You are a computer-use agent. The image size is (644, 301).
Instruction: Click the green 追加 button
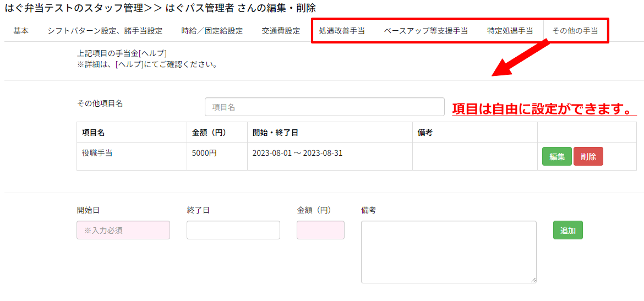567,231
